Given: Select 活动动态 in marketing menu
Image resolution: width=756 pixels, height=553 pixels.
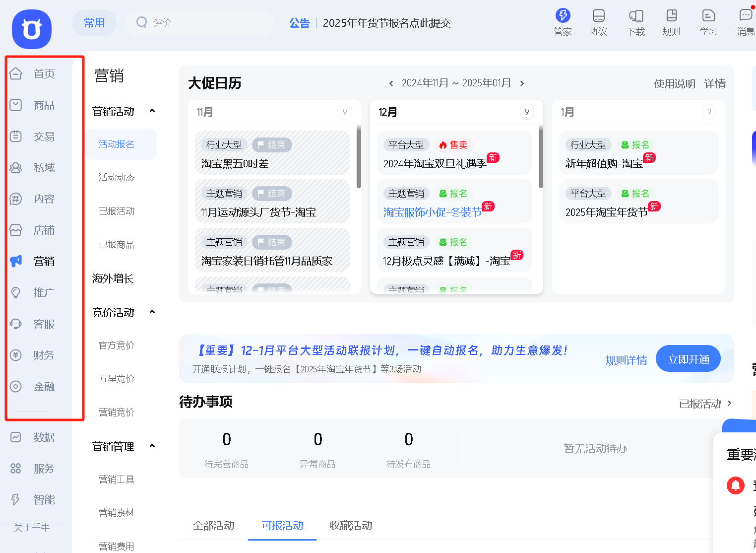Looking at the screenshot, I should [x=117, y=178].
